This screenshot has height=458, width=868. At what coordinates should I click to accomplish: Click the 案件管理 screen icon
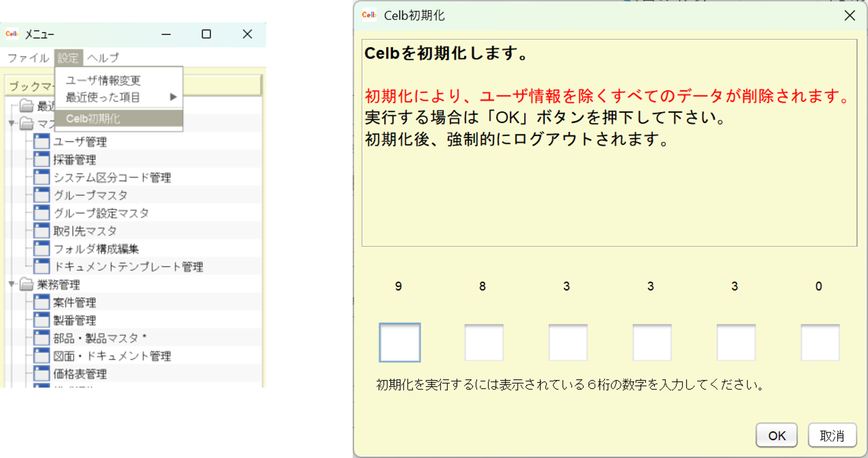tap(42, 302)
